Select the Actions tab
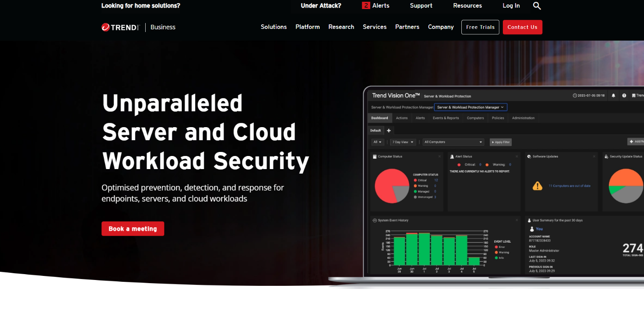 click(x=402, y=118)
